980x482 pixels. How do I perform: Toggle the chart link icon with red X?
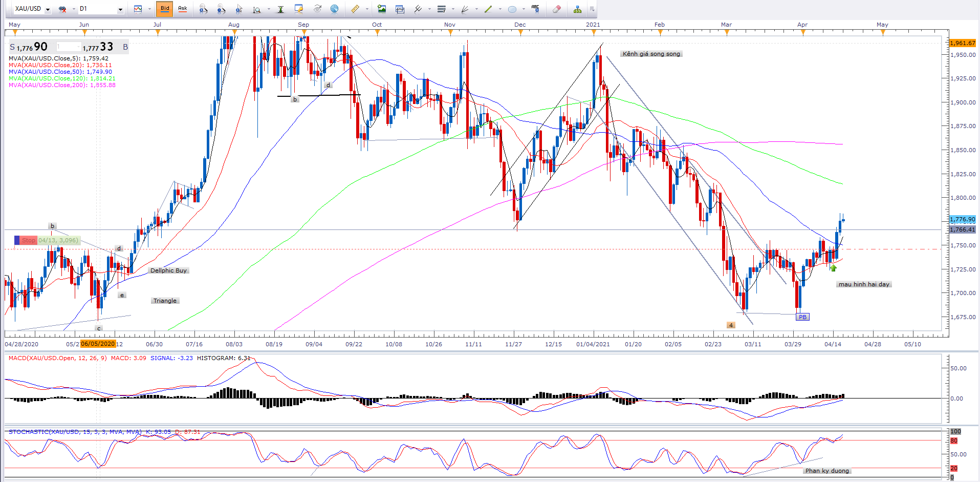(63, 9)
